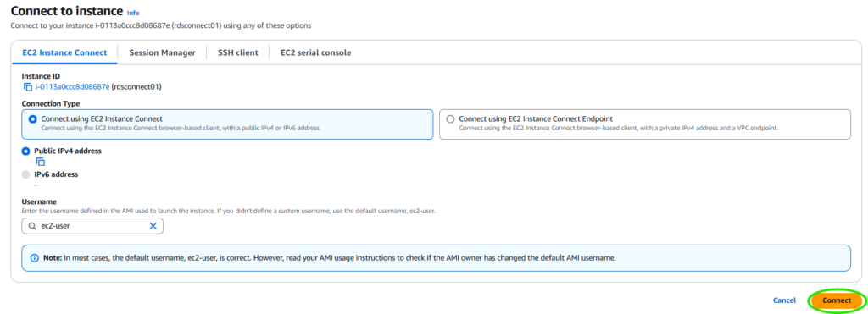Click the magnifier icon in the Username field
868x314 pixels.
pyautogui.click(x=32, y=226)
